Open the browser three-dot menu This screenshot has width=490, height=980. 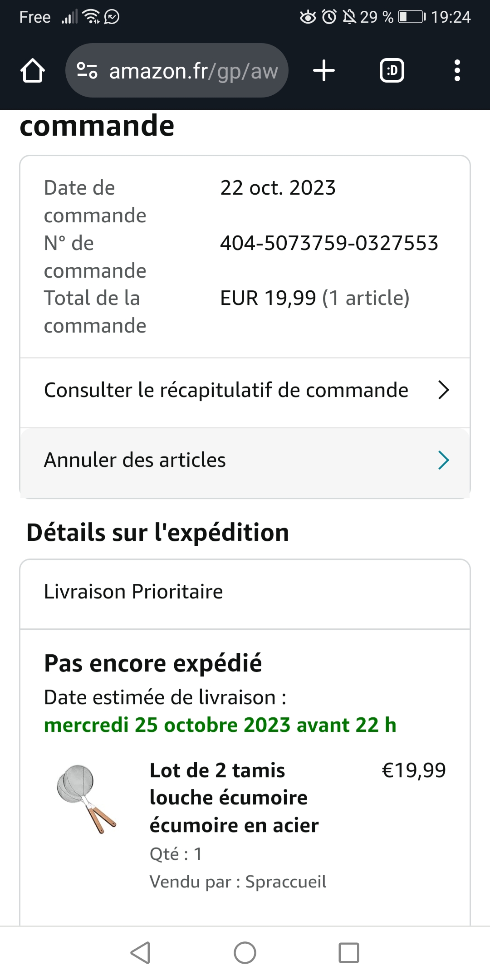click(457, 71)
